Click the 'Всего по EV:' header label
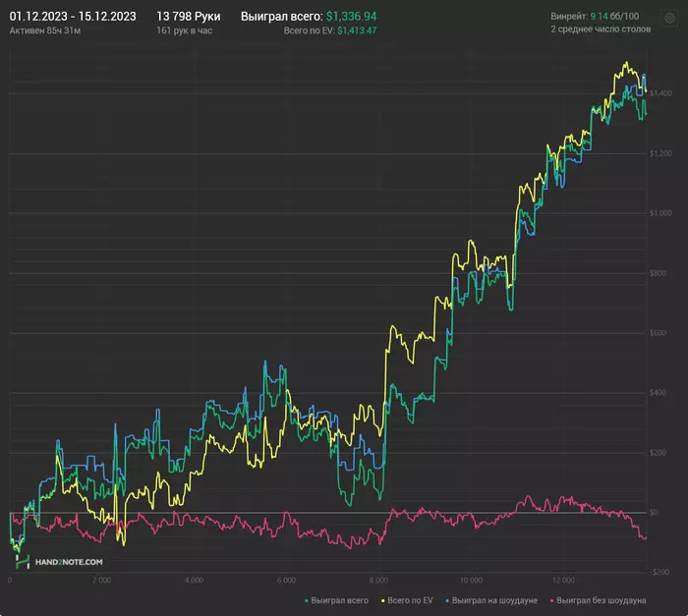The height and width of the screenshot is (616, 688). (x=309, y=30)
